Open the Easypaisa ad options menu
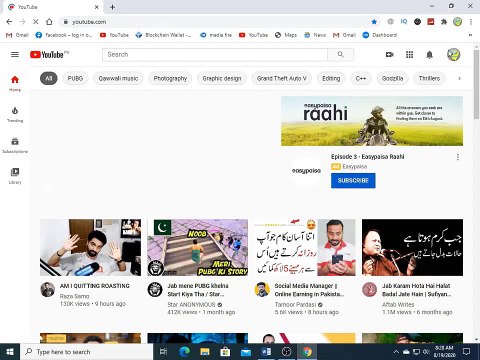480x360 pixels. (x=458, y=157)
